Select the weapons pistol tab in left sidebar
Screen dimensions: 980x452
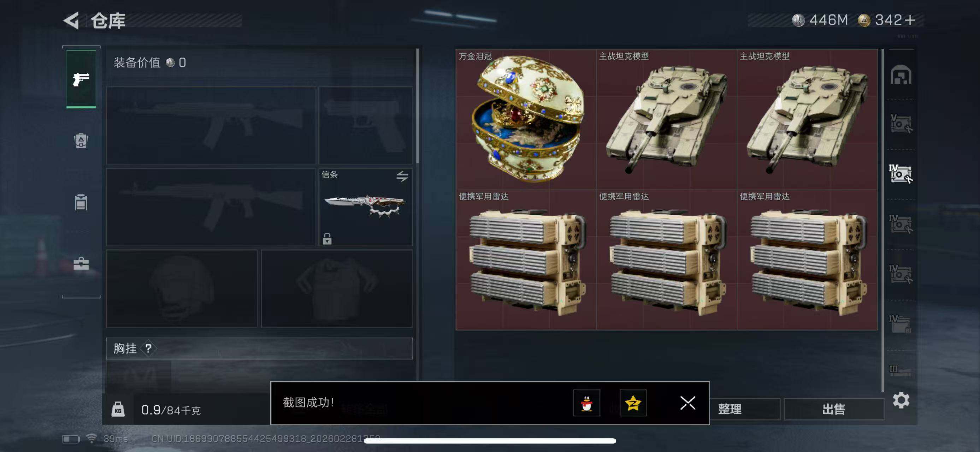point(81,79)
